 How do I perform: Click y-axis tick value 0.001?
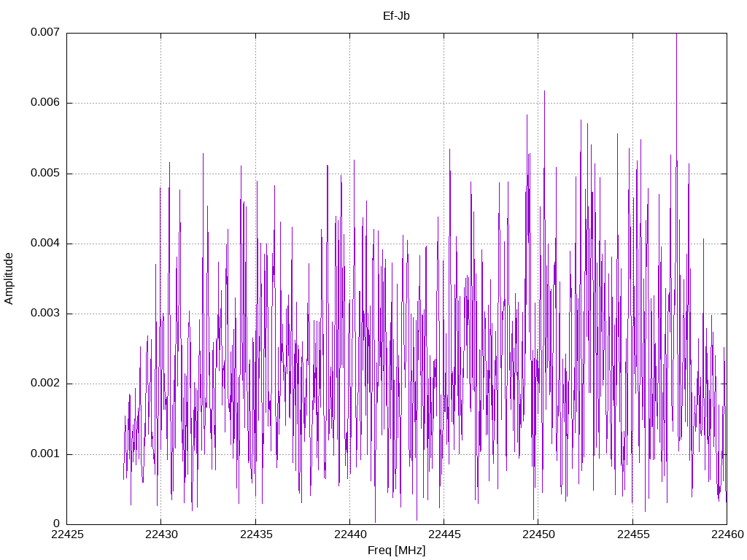tap(45, 454)
